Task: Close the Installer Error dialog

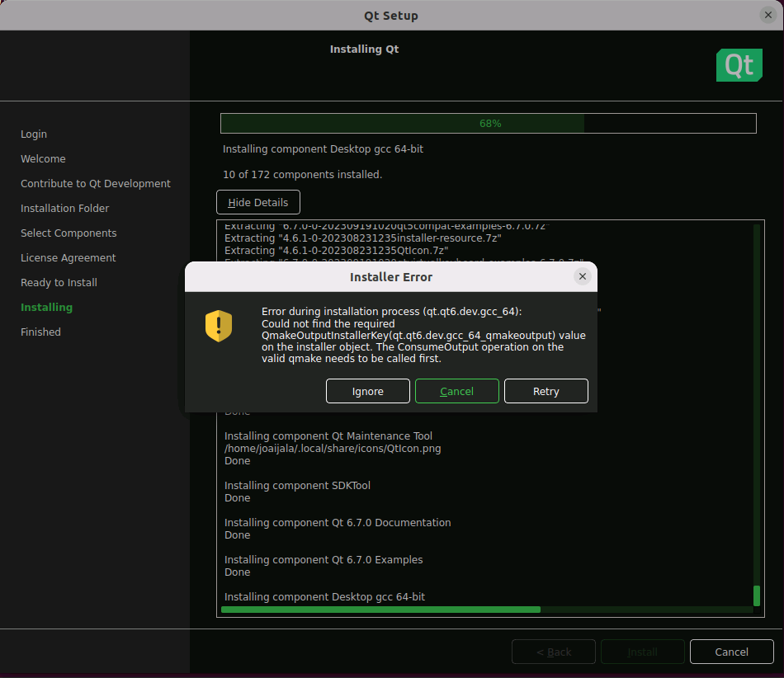Action: (582, 276)
